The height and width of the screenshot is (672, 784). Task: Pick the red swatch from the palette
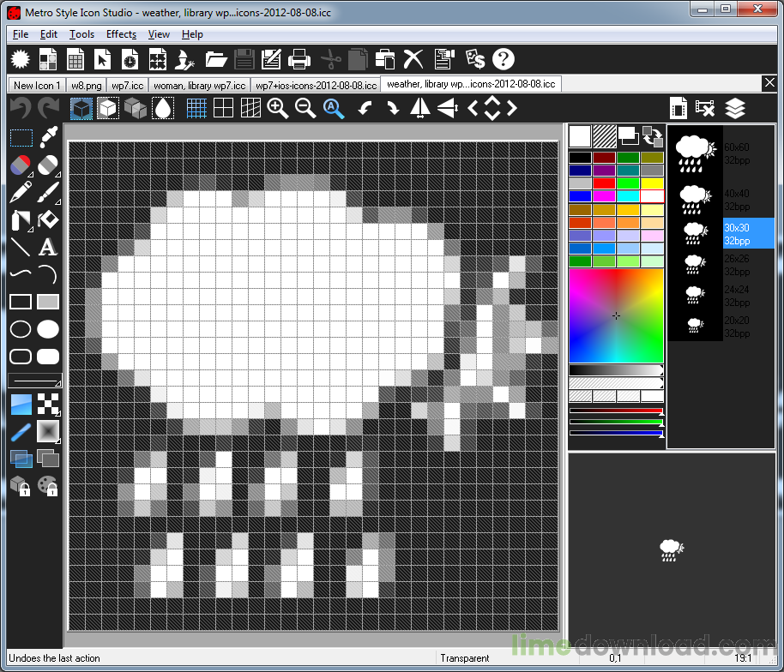coord(604,183)
